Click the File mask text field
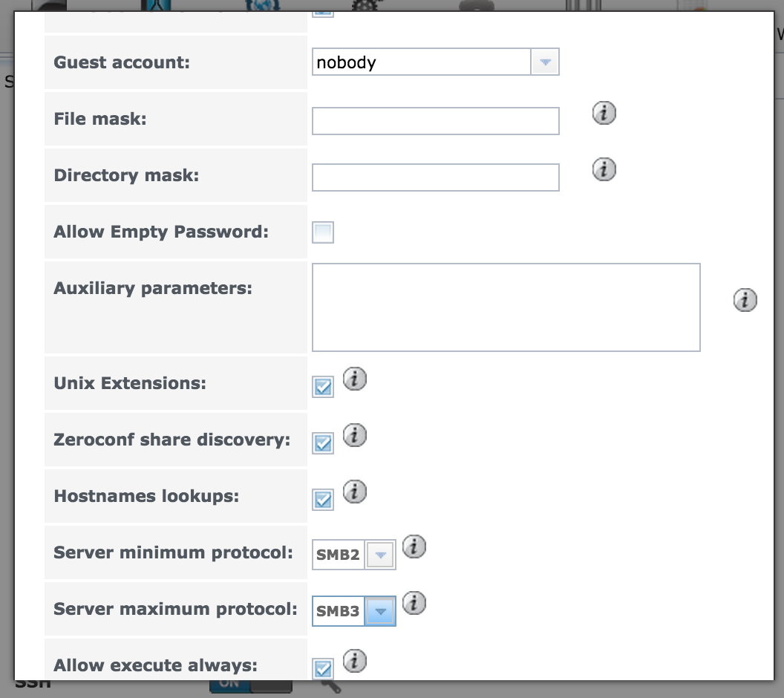The image size is (784, 698). click(x=435, y=121)
